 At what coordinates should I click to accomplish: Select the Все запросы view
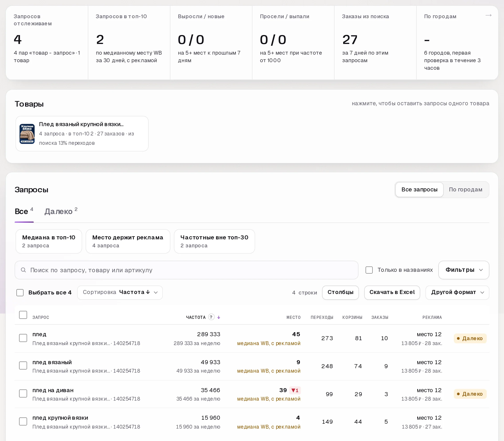[419, 189]
